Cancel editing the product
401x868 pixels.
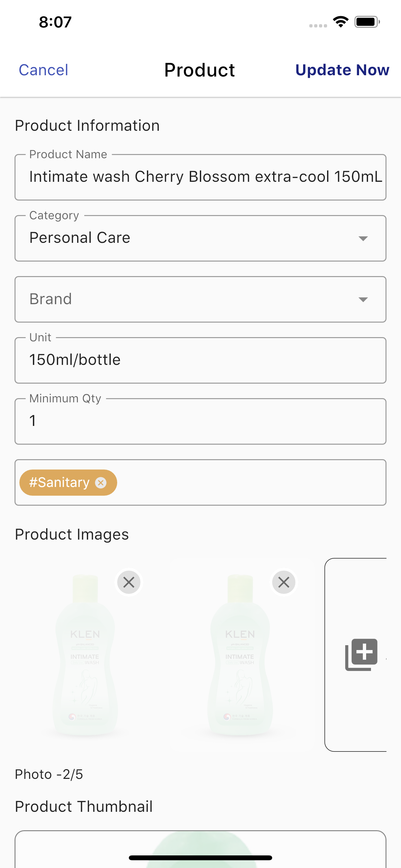click(44, 70)
